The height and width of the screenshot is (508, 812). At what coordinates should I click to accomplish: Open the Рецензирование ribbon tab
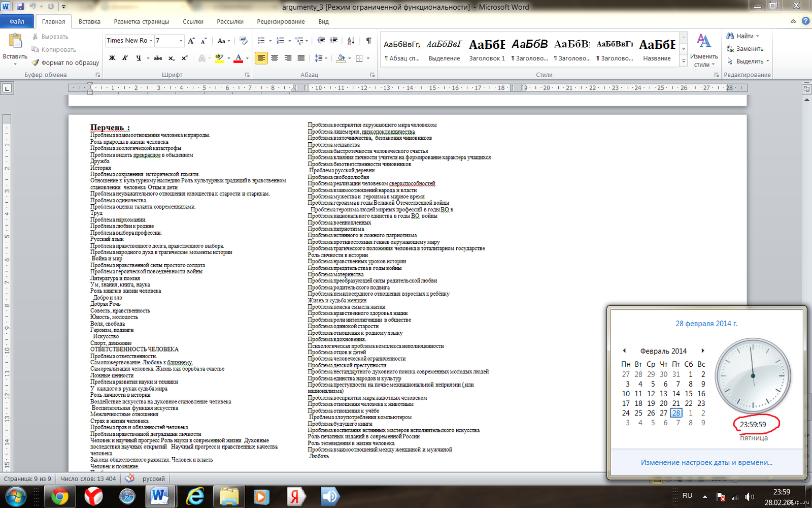(281, 21)
